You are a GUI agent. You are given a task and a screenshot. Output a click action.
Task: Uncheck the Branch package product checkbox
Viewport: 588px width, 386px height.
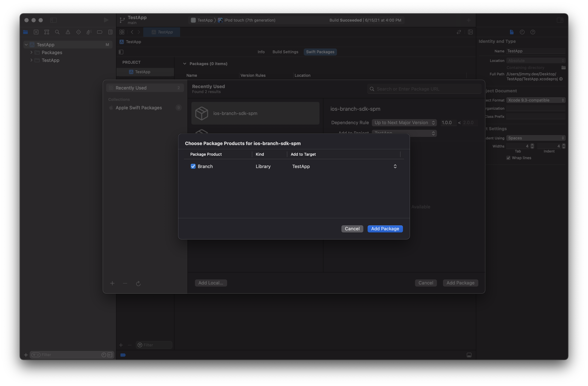(x=193, y=166)
